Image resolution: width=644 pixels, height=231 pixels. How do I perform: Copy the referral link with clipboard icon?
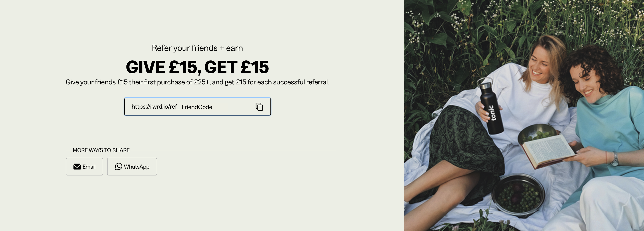(259, 107)
